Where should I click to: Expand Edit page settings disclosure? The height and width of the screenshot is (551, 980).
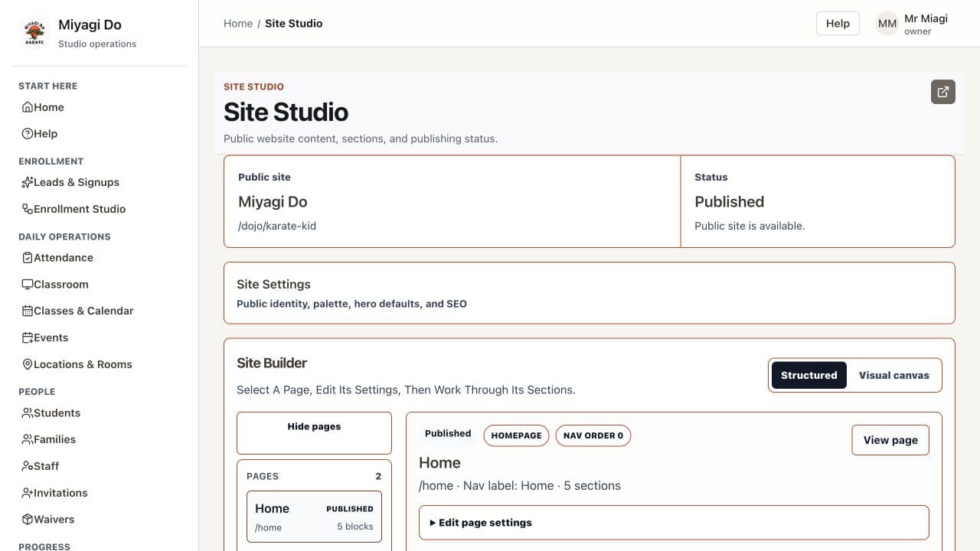click(674, 523)
